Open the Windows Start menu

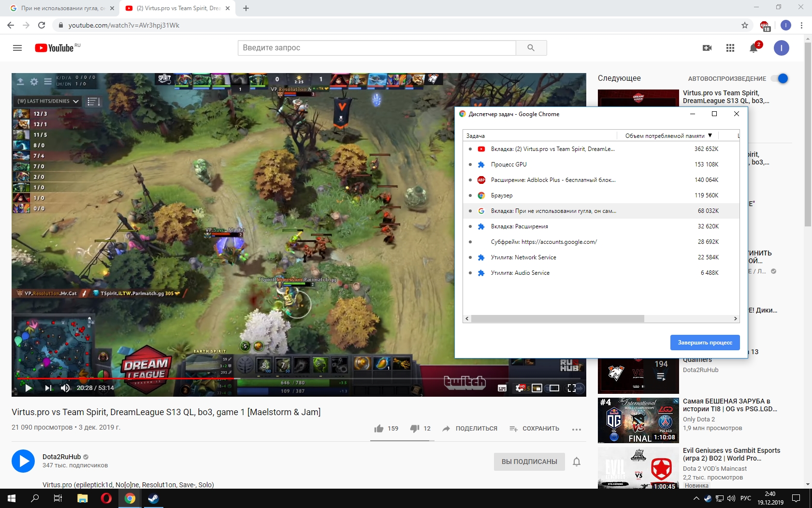coord(12,498)
